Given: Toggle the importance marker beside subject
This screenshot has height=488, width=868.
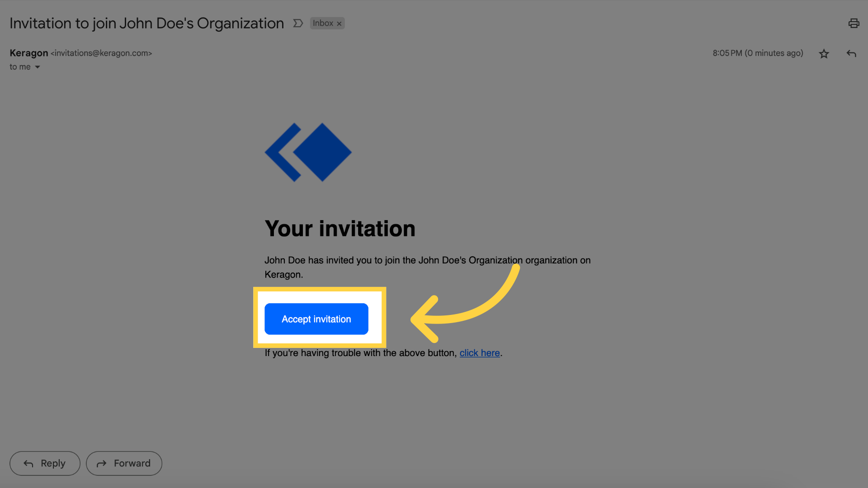Looking at the screenshot, I should pos(298,23).
